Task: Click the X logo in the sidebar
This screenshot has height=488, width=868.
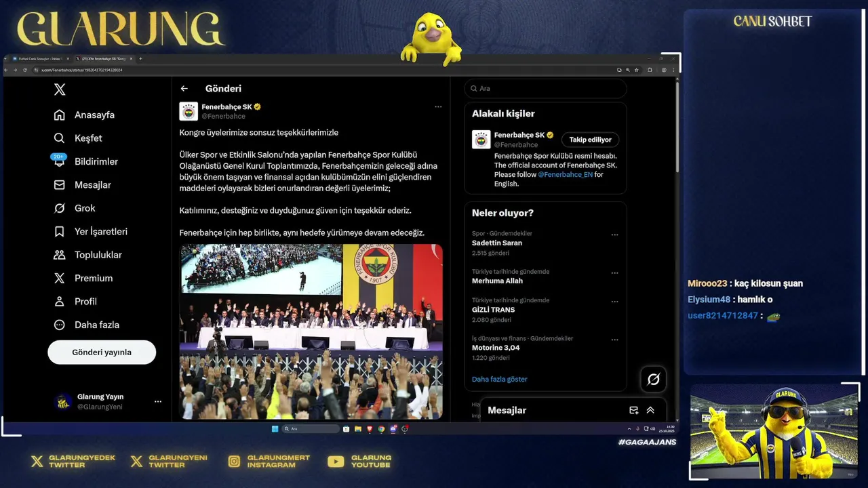Action: (x=60, y=89)
